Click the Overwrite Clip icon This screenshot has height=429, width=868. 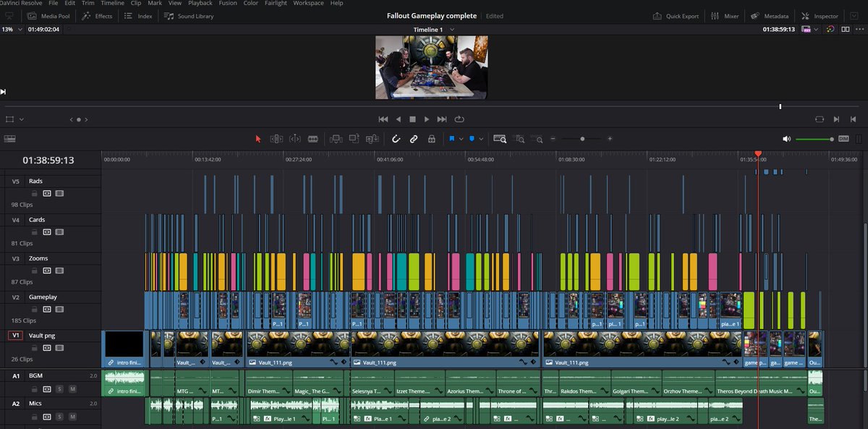click(x=354, y=138)
